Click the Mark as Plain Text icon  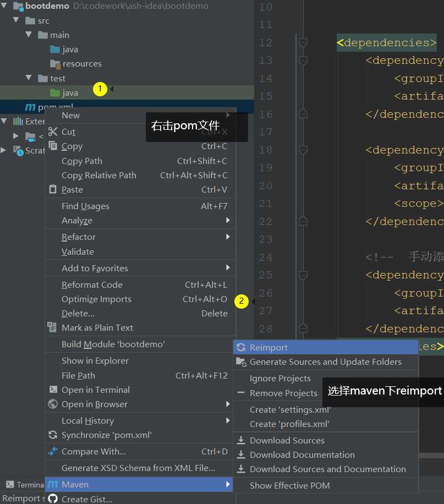(52, 327)
